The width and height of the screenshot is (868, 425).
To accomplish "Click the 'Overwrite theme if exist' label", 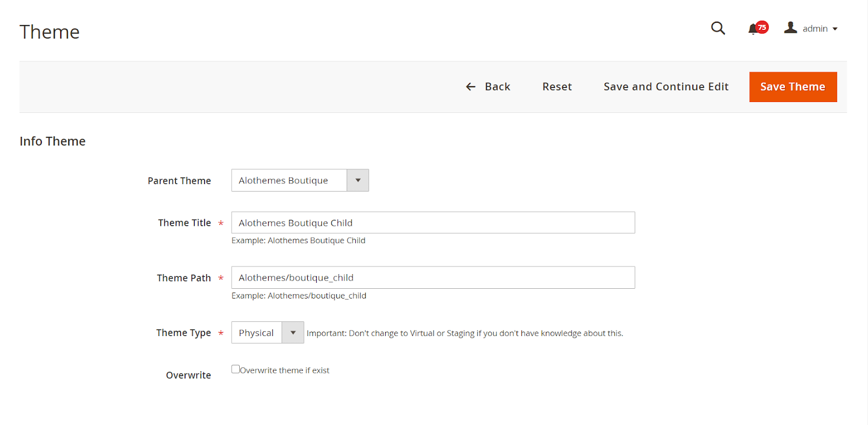I will [285, 370].
